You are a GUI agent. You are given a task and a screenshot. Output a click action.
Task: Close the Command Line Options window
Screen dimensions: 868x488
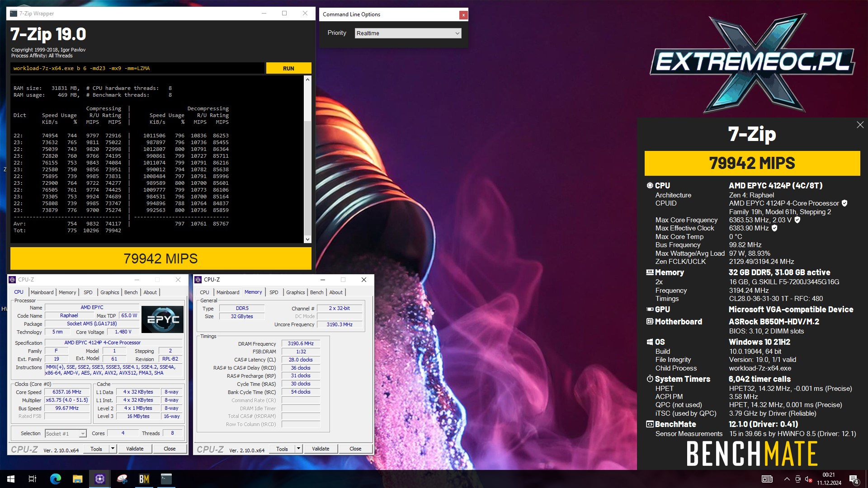(463, 15)
